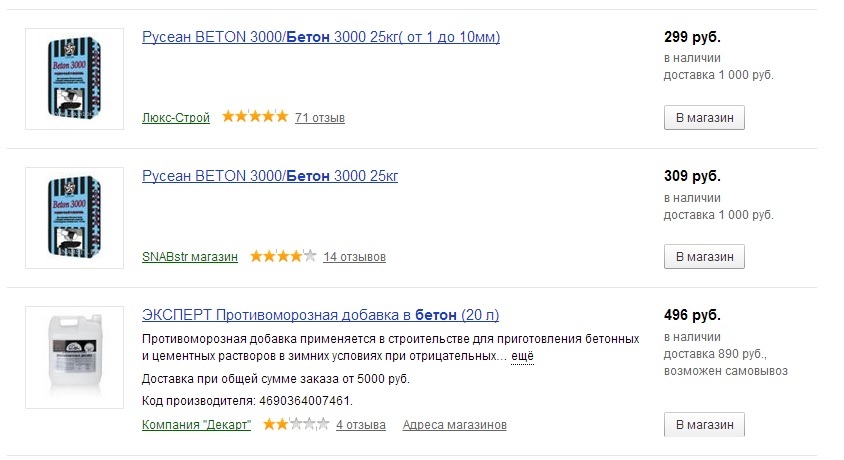View 14 отзывов reviews link

click(354, 257)
